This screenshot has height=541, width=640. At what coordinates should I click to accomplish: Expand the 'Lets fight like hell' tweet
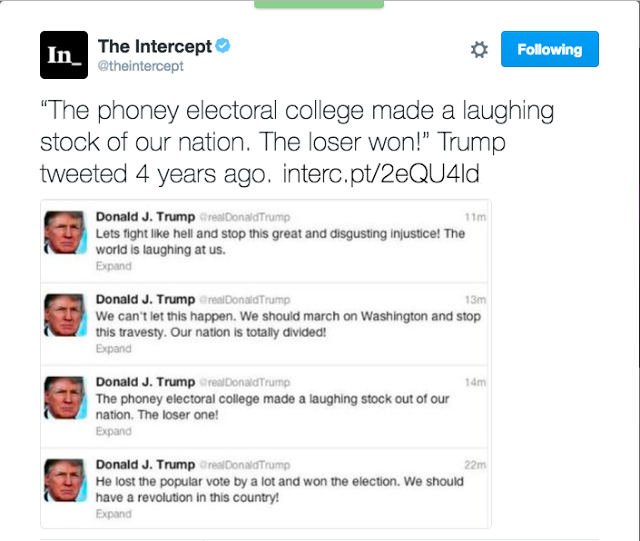pyautogui.click(x=113, y=266)
